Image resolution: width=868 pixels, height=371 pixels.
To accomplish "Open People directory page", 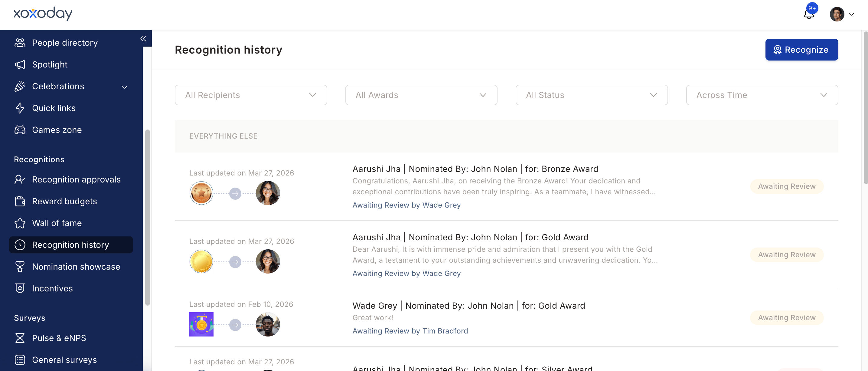I will coord(65,43).
